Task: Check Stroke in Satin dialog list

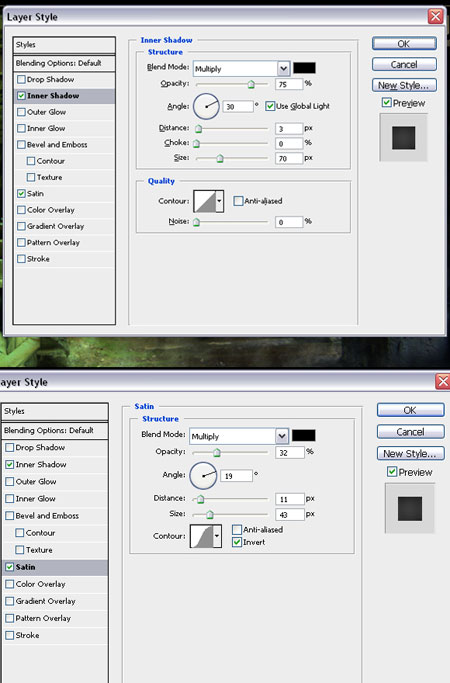Action: [10, 636]
